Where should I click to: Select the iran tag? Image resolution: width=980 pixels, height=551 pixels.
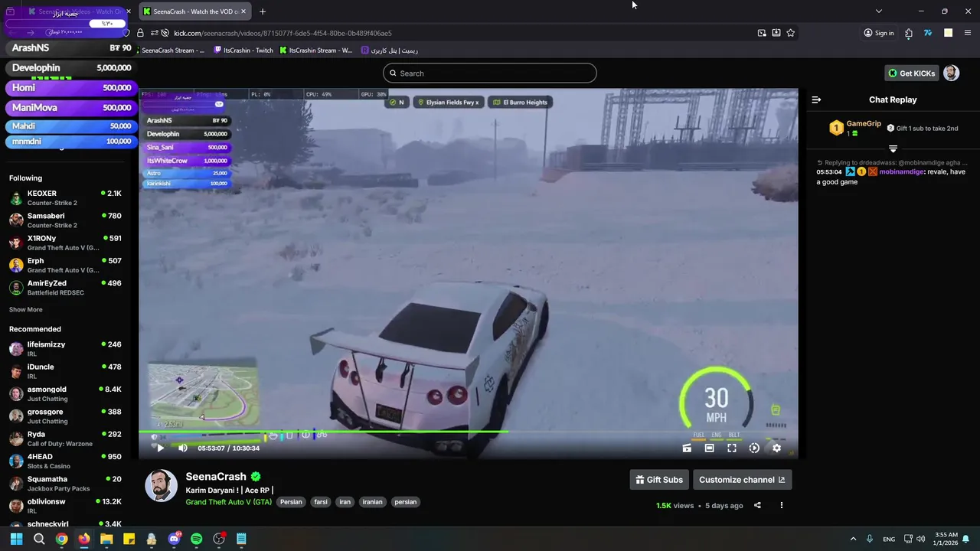click(x=345, y=502)
